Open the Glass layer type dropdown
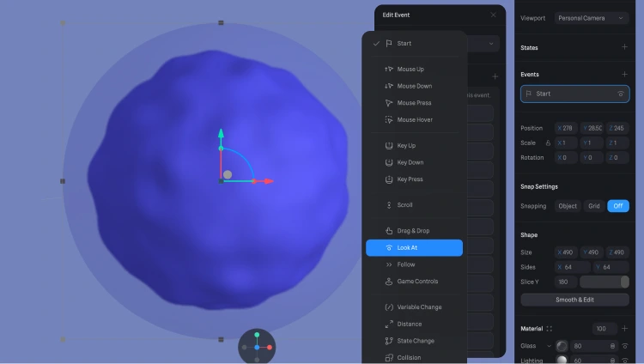Image resolution: width=644 pixels, height=364 pixels. pos(549,346)
